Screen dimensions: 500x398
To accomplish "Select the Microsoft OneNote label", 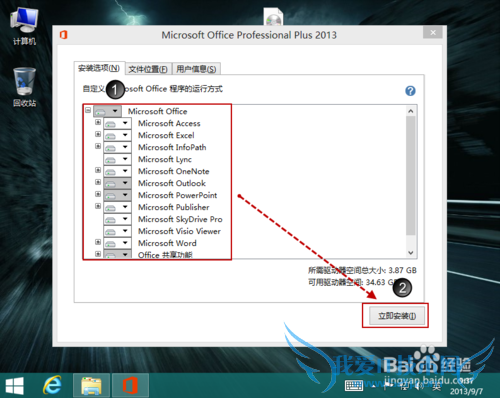I will click(174, 171).
